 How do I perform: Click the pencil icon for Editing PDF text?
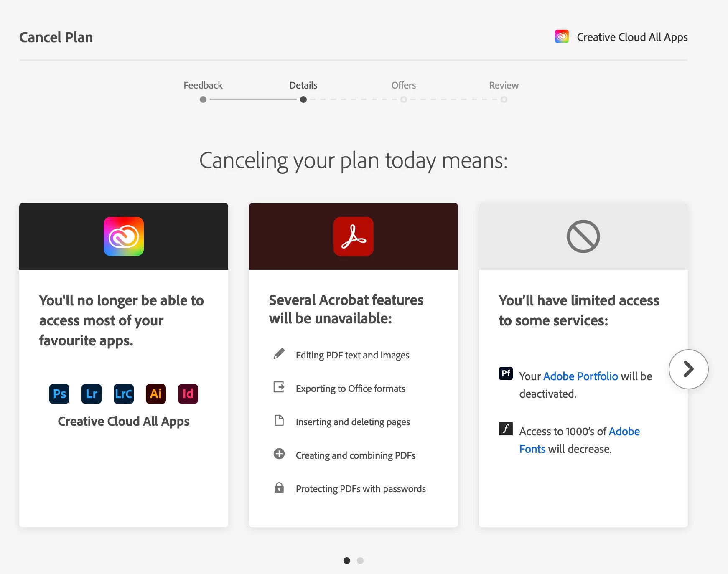tap(279, 354)
